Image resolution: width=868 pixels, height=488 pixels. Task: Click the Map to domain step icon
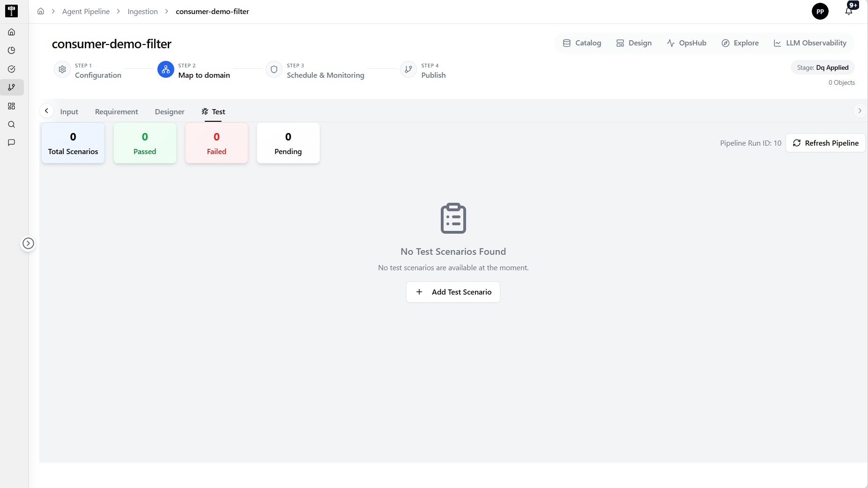pyautogui.click(x=166, y=70)
